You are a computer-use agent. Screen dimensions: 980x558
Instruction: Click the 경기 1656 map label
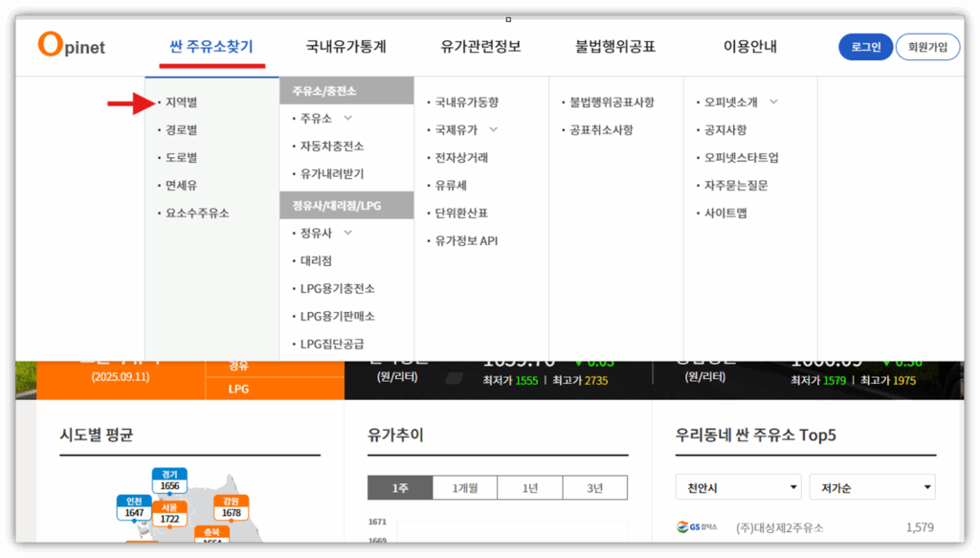pos(169,480)
